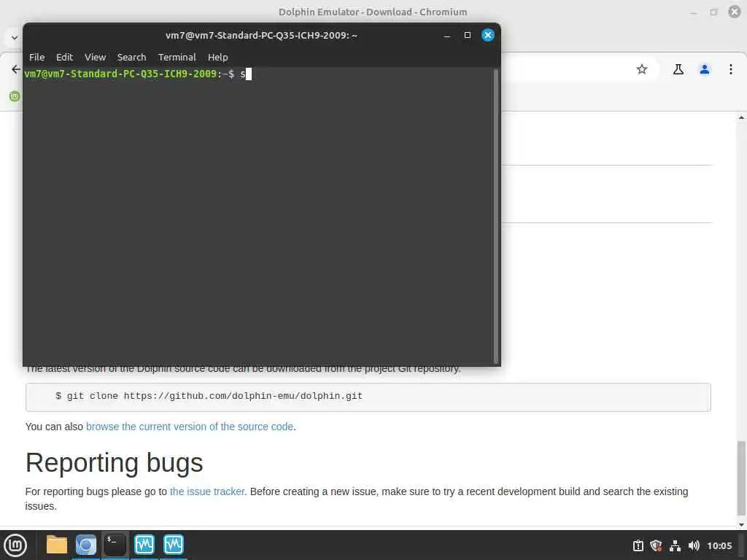Open Chromium experiments flask icon
Image resolution: width=747 pixels, height=560 pixels.
tap(678, 69)
